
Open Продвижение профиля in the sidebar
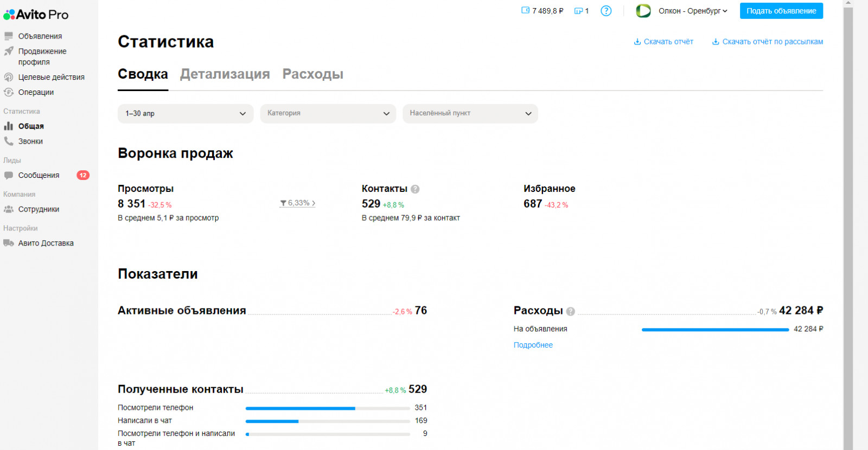point(42,56)
